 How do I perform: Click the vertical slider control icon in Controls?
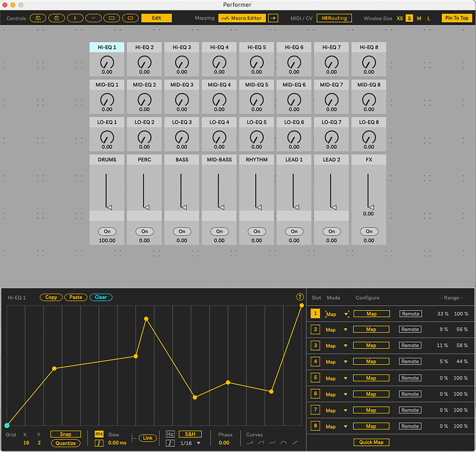(74, 18)
